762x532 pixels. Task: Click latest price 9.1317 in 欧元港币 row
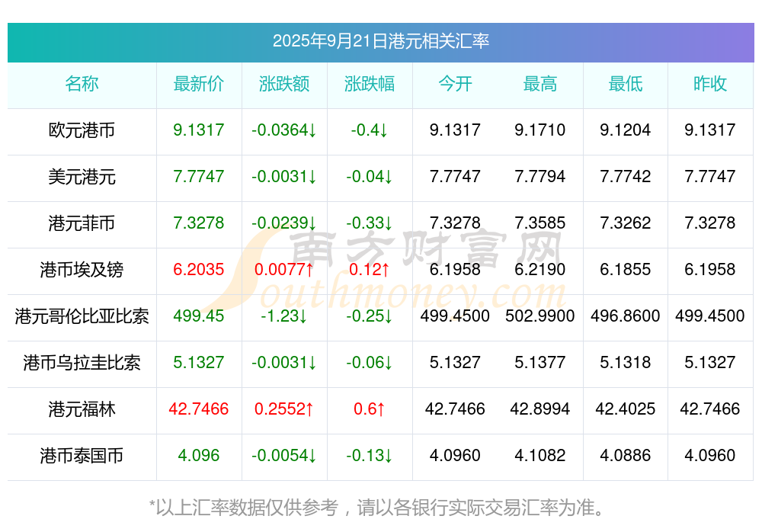199,130
